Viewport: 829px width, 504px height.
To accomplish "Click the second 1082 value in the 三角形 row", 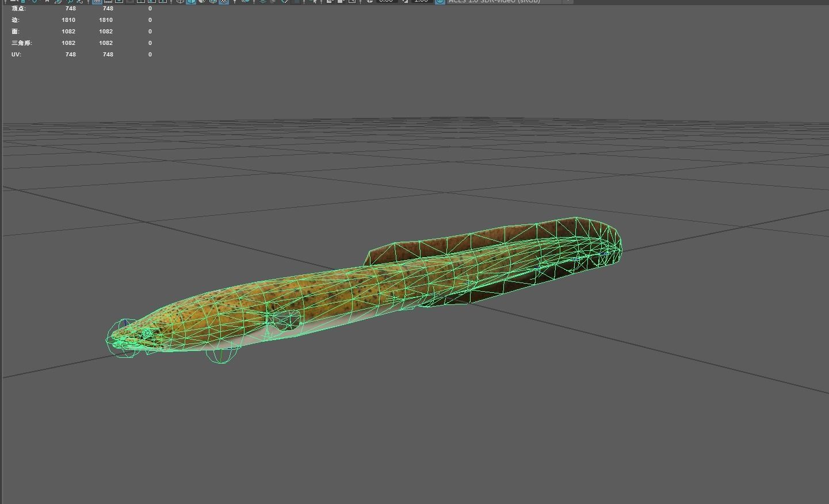I will 106,43.
